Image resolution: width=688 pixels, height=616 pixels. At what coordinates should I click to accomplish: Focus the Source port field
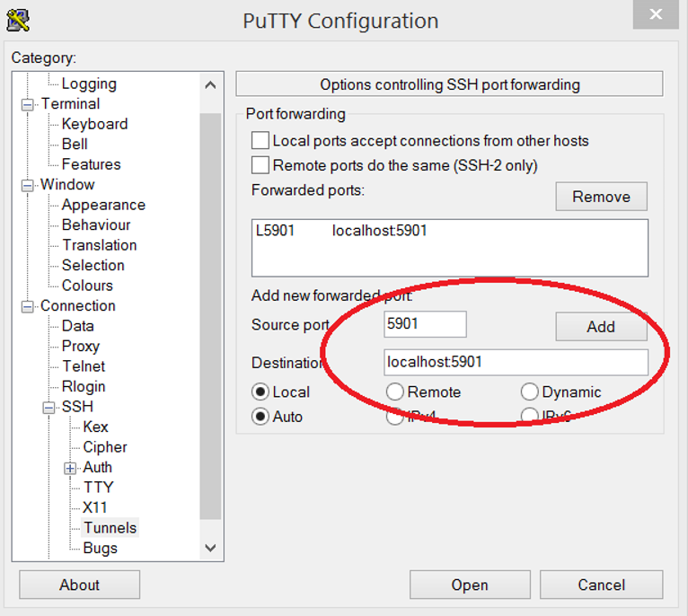point(425,324)
